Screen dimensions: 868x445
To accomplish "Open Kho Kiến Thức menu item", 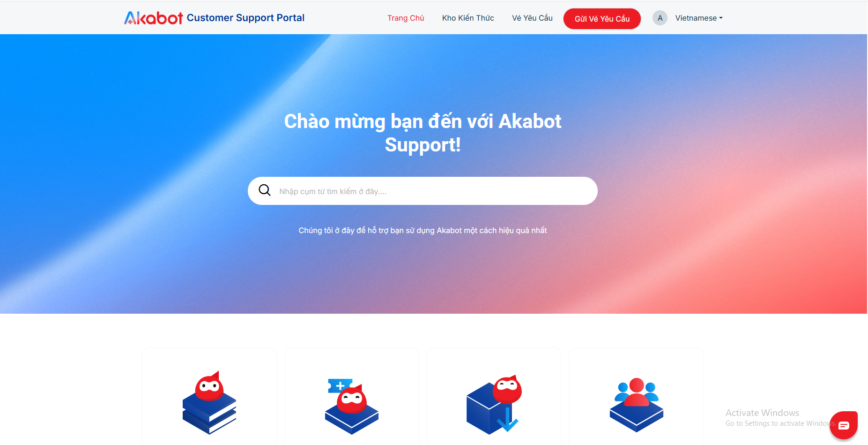I will click(x=468, y=18).
